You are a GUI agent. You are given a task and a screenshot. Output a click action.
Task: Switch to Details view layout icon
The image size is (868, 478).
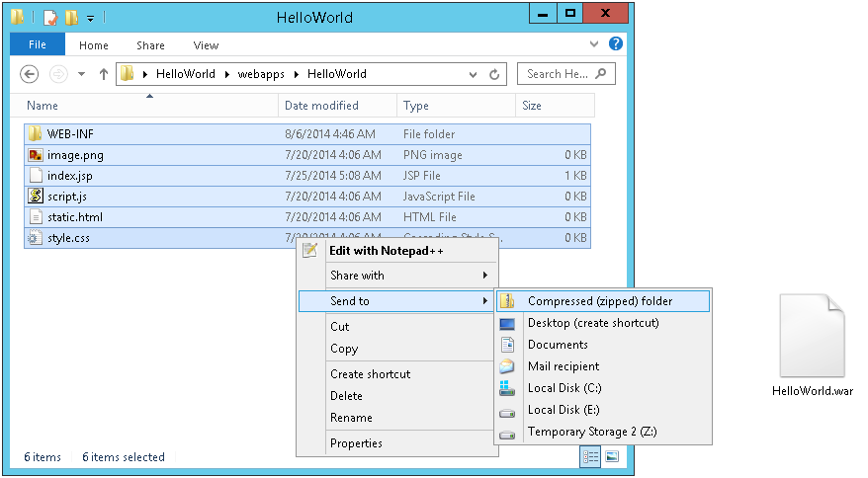tap(591, 456)
